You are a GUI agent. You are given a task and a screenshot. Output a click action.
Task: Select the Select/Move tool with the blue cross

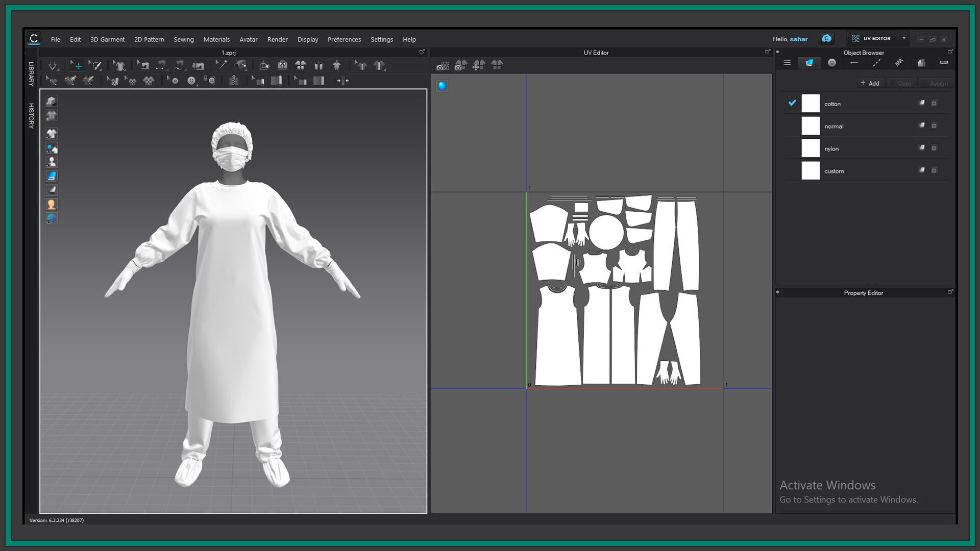(x=77, y=65)
